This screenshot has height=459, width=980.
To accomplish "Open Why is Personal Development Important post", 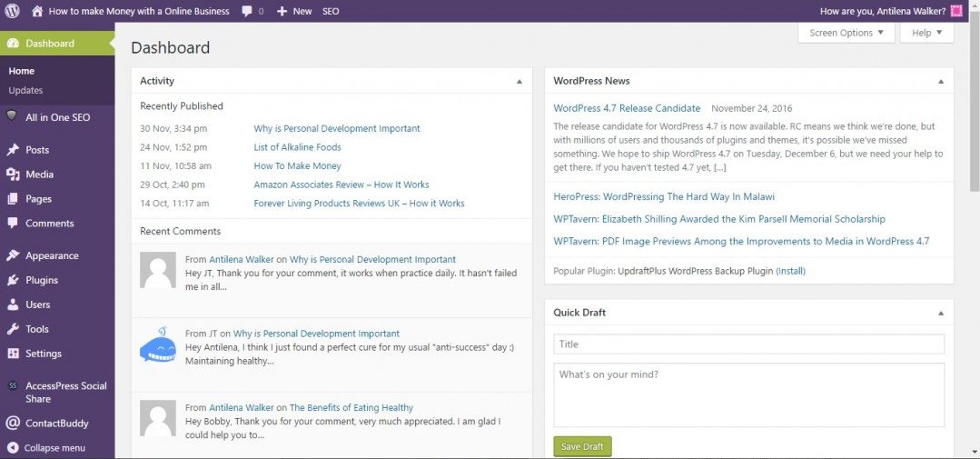I will click(x=337, y=128).
